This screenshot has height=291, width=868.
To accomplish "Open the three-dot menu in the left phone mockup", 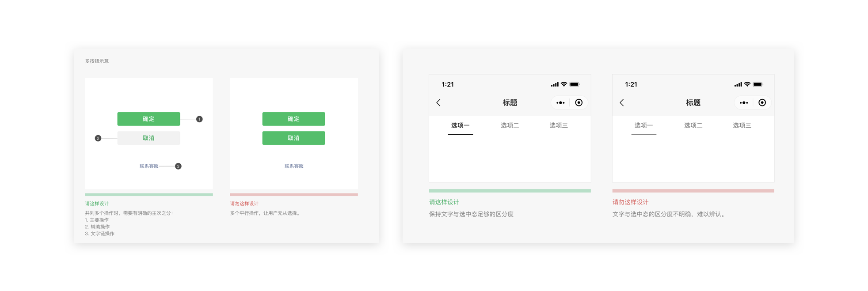I will (x=560, y=103).
